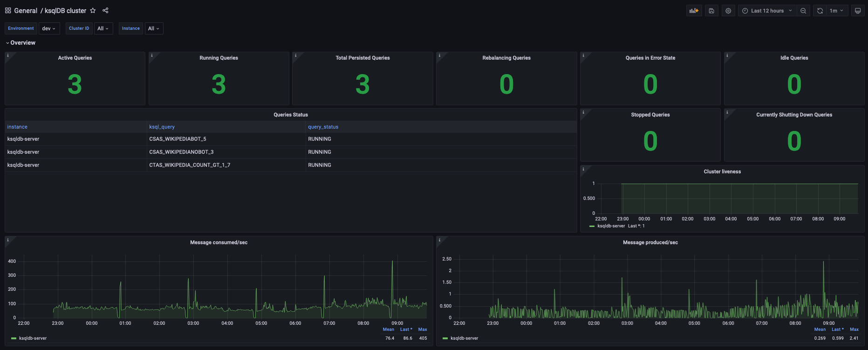Show info for Queries in Error State panel
The width and height of the screenshot is (868, 350).
583,55
